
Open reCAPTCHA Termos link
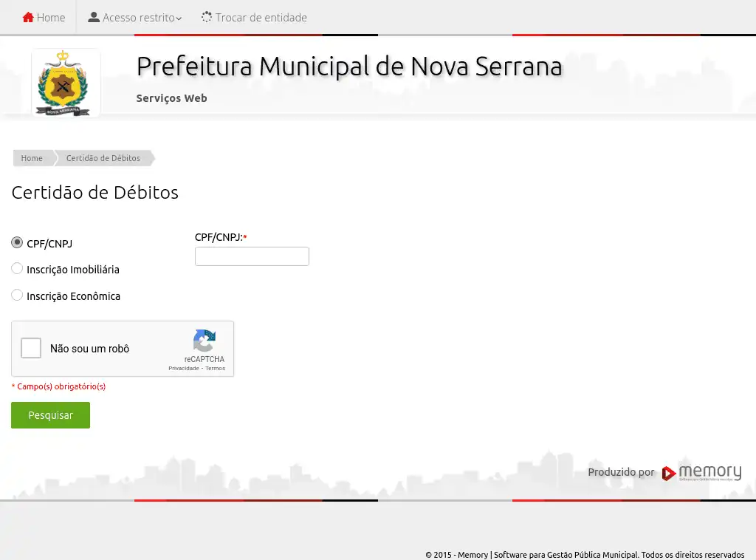216,368
